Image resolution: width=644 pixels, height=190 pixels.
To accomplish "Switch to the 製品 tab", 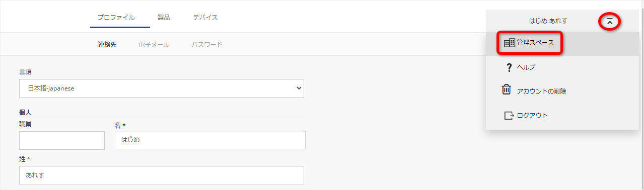I will [164, 17].
